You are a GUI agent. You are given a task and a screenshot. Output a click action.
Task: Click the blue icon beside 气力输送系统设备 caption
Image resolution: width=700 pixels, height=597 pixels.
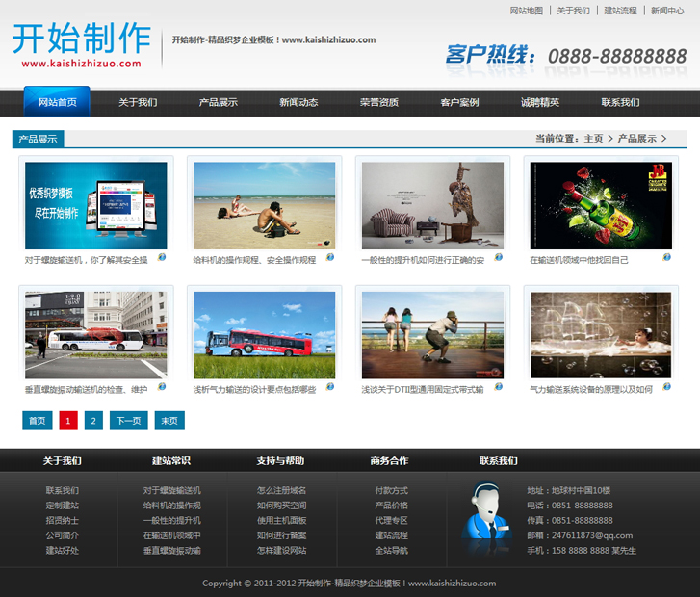666,387
